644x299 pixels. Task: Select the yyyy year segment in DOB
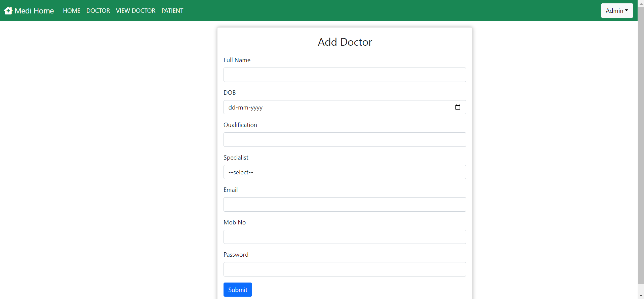pos(256,108)
